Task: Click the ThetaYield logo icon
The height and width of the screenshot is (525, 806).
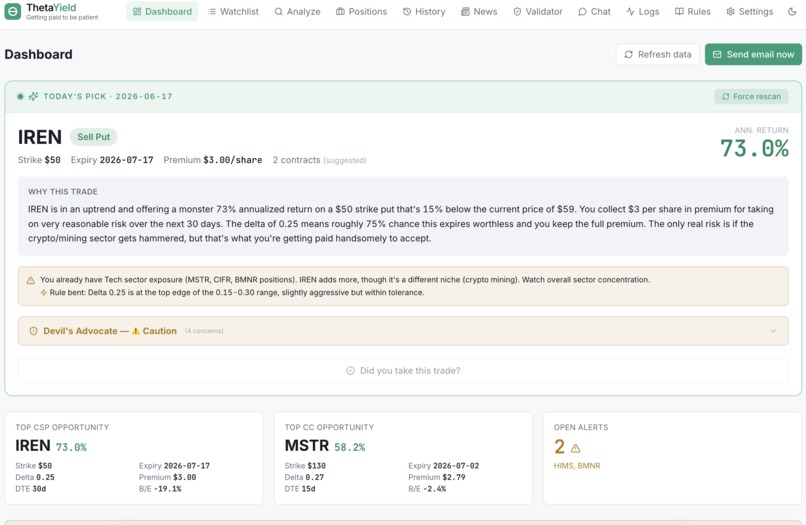Action: coord(13,11)
